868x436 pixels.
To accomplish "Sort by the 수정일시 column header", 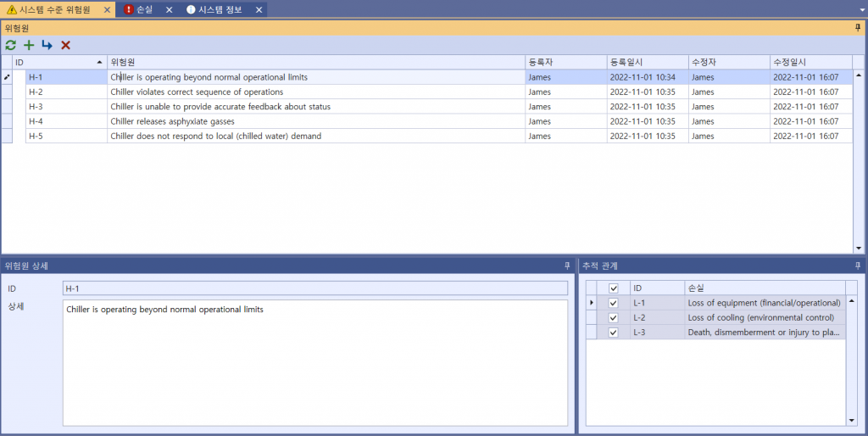I will [x=811, y=62].
